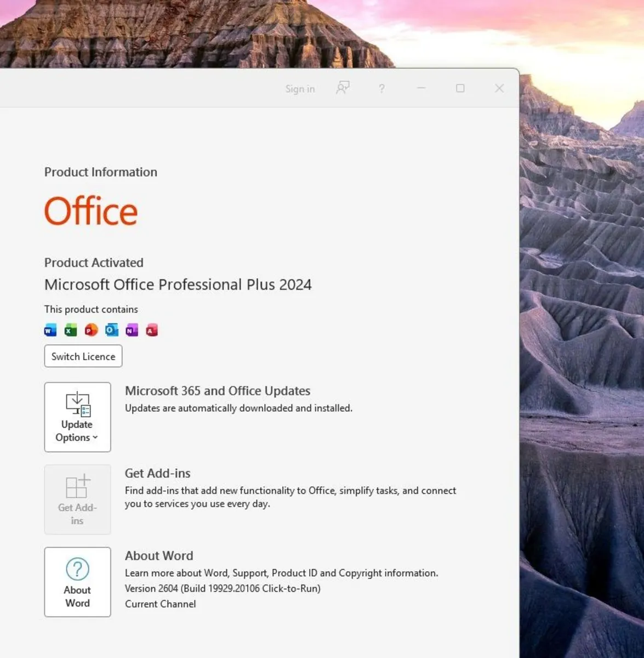Open the feedback person icon in title bar
The width and height of the screenshot is (644, 658).
[343, 88]
